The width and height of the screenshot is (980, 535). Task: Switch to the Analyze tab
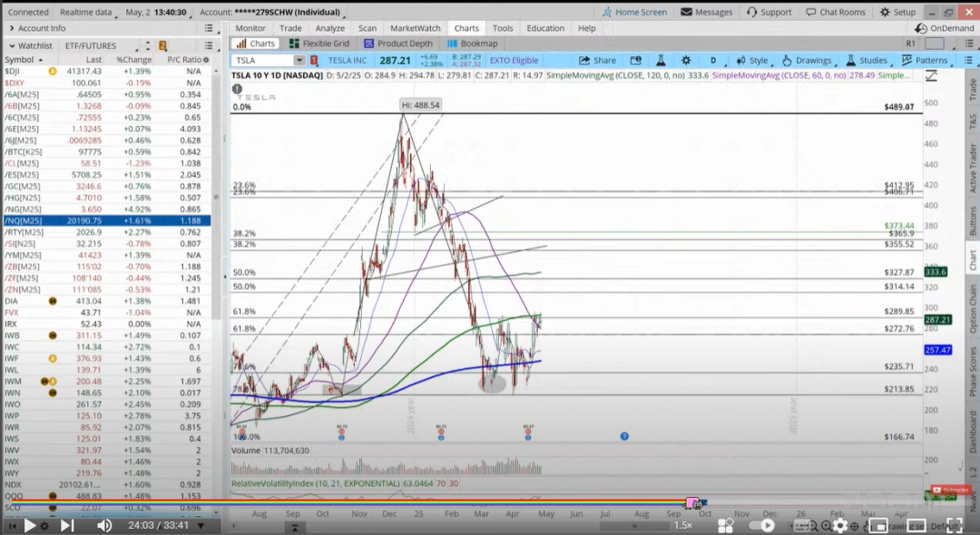coord(329,28)
